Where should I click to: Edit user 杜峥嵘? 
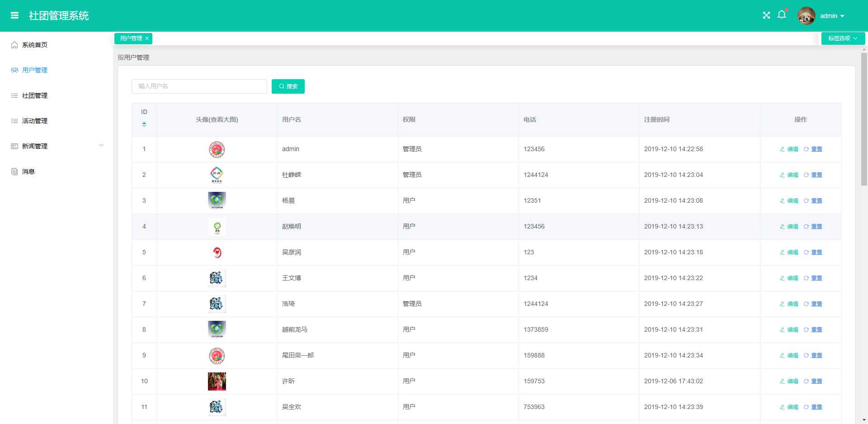[x=789, y=175]
